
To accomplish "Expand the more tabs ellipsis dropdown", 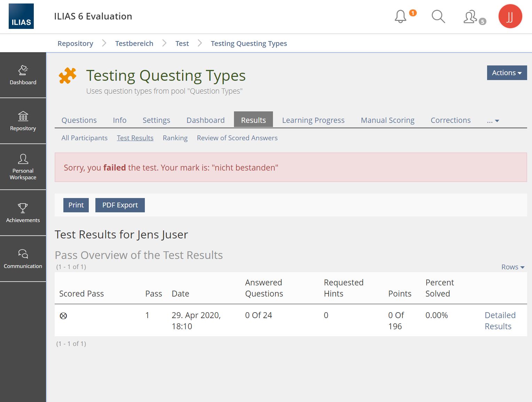I will coord(493,120).
